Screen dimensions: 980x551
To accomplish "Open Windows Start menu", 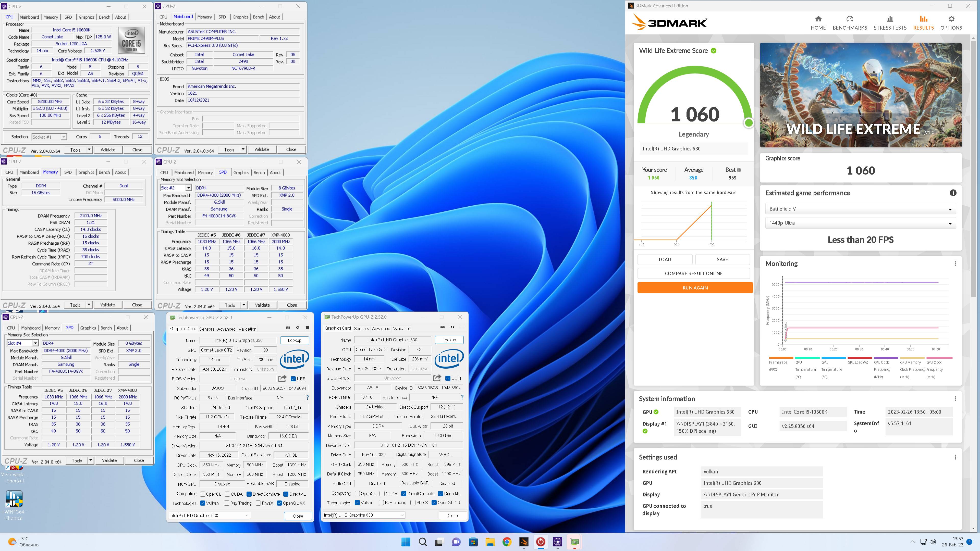I will click(406, 542).
